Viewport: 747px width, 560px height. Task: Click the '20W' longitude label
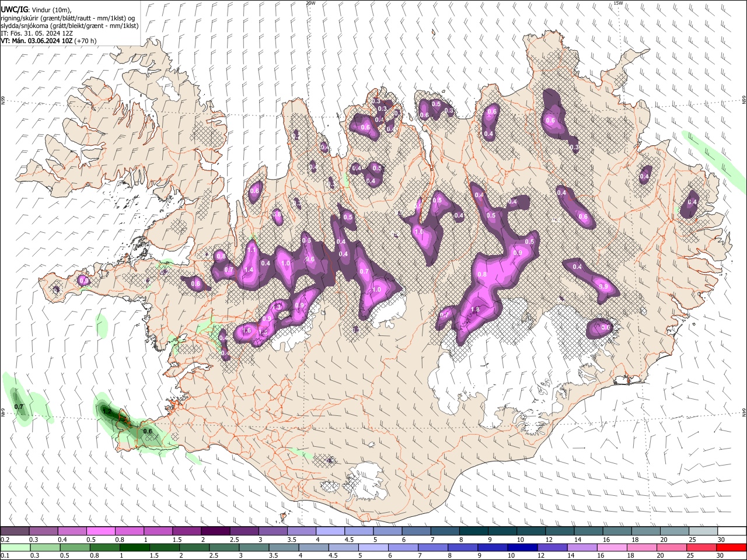[310, 3]
